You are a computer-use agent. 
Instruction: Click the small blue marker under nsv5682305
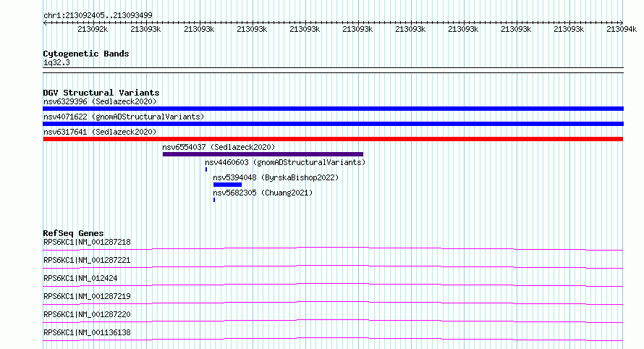click(x=214, y=200)
